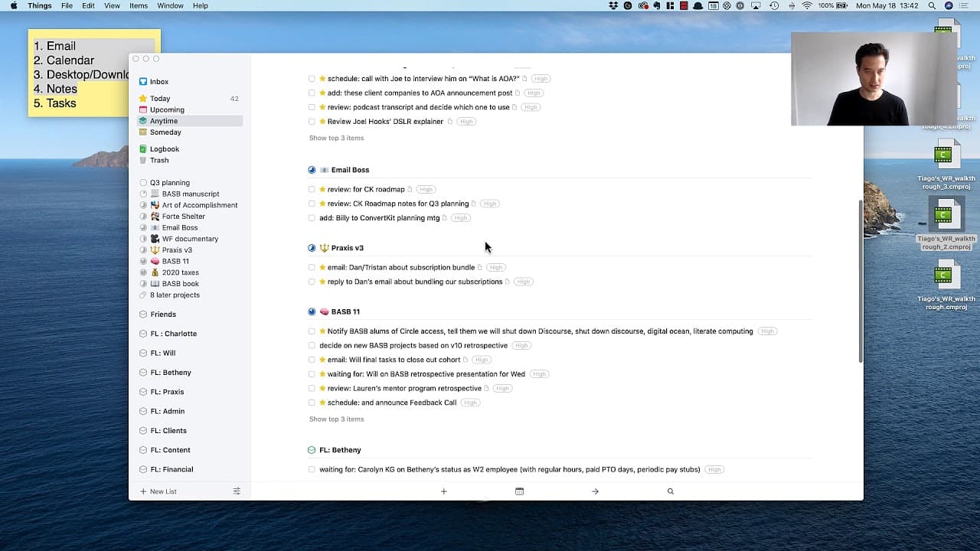980x551 pixels.
Task: Expand '8 later projects' in sidebar
Action: pyautogui.click(x=175, y=295)
